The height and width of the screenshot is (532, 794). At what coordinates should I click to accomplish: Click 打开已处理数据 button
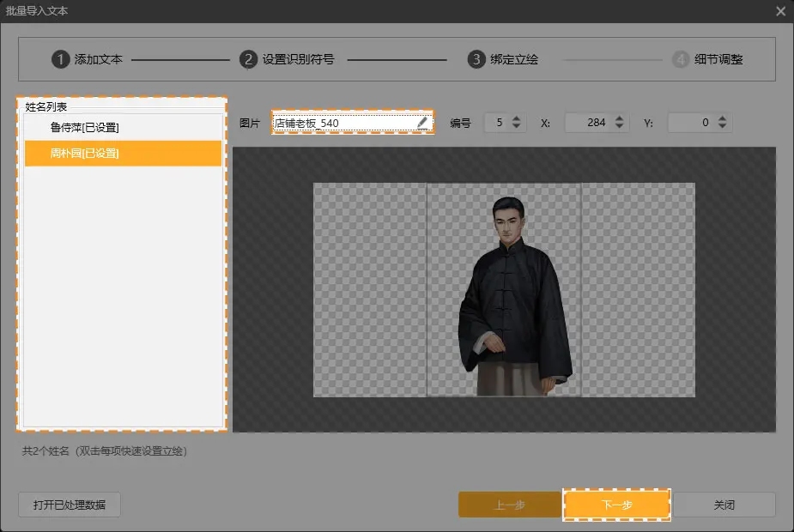click(x=70, y=505)
